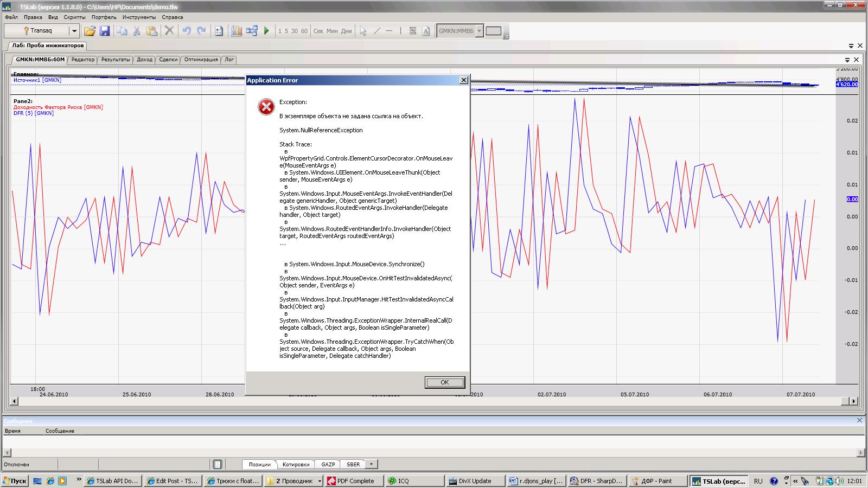Open file using the folder icon
Screen dimensions: 868x488
(90, 31)
